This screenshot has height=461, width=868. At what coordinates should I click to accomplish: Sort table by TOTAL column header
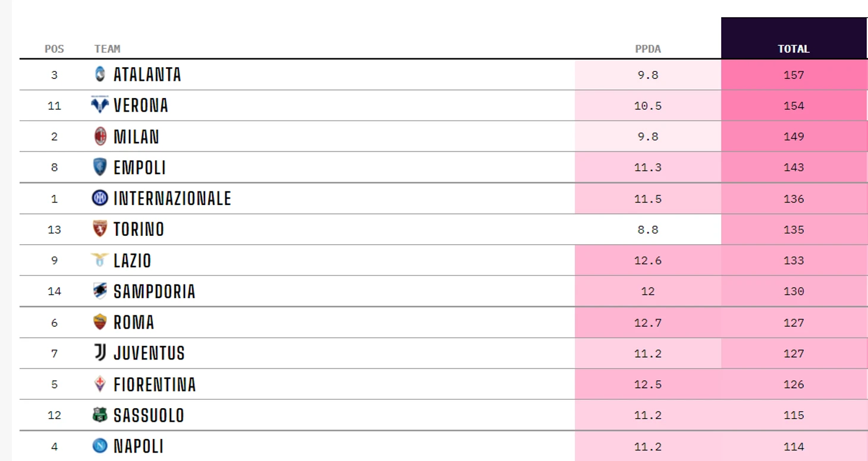tap(794, 49)
